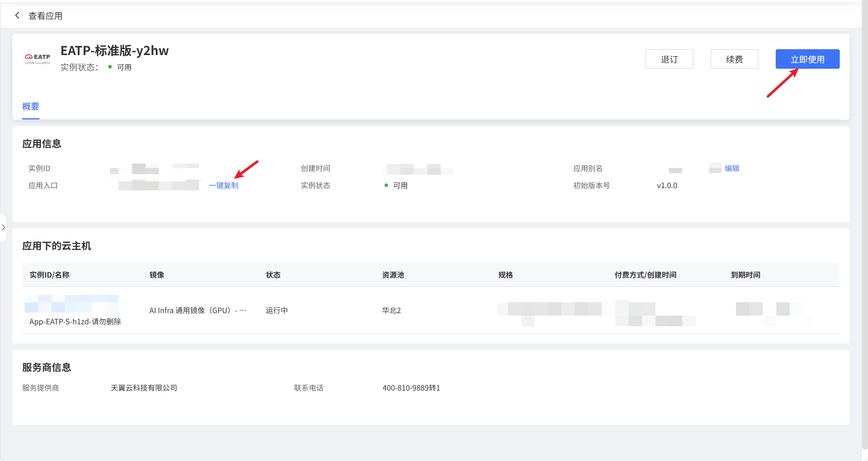Open the 概要 tab
The height and width of the screenshot is (461, 868).
pos(31,107)
